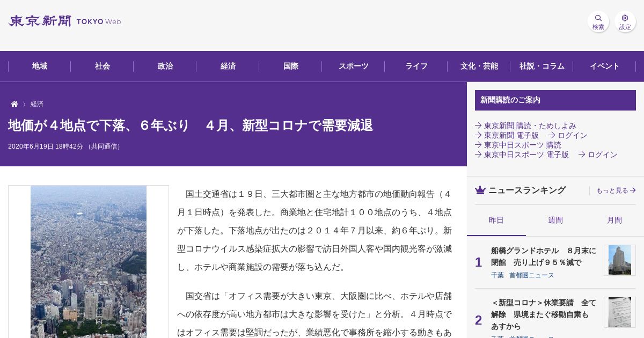Click the home icon in the breadcrumb
The image size is (644, 338).
(x=14, y=104)
